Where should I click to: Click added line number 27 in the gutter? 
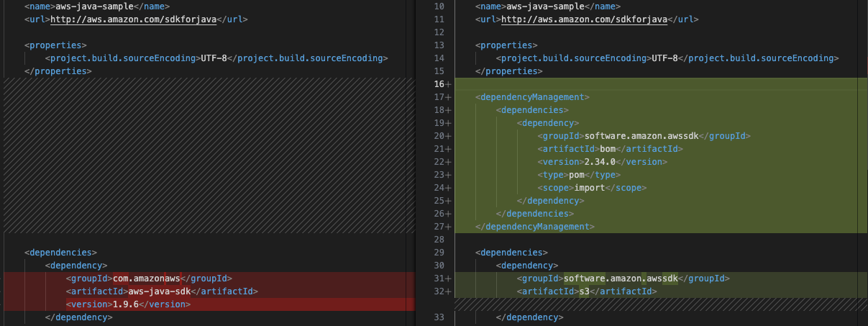coord(439,227)
